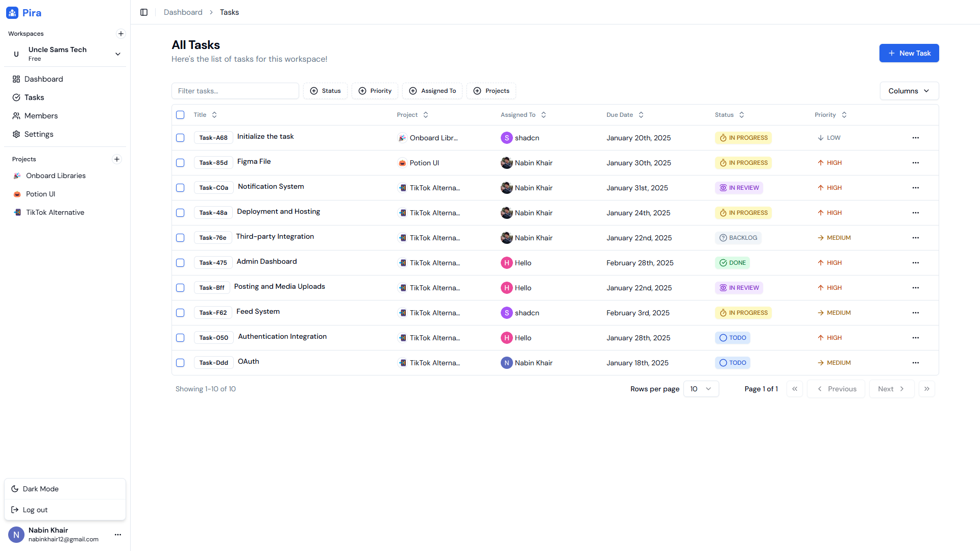The width and height of the screenshot is (980, 551).
Task: Open row actions for Task-A68
Action: click(x=916, y=138)
